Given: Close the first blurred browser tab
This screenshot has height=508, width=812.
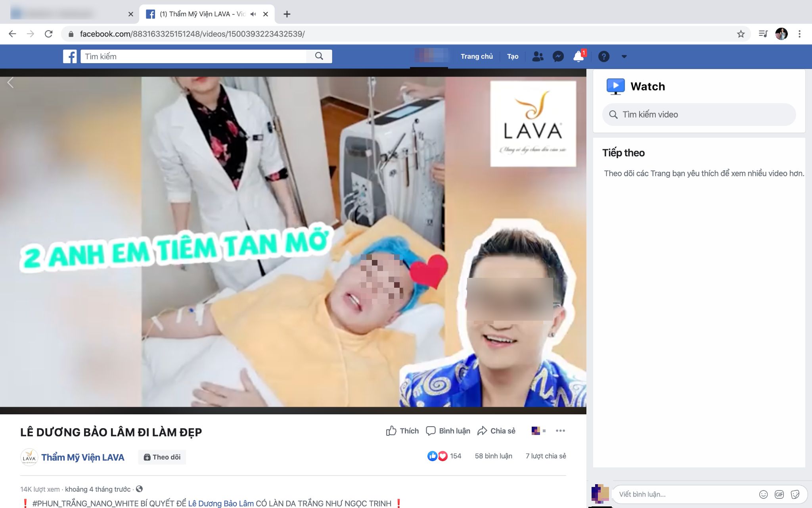Looking at the screenshot, I should [131, 14].
